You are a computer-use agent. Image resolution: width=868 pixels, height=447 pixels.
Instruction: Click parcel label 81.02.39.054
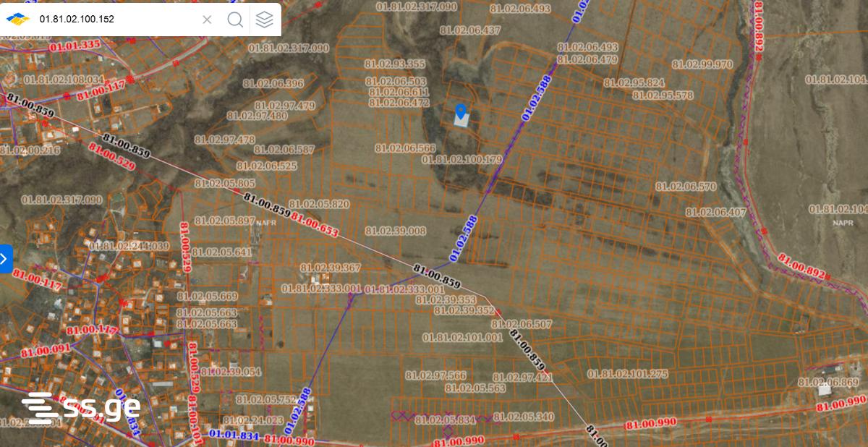(230, 372)
